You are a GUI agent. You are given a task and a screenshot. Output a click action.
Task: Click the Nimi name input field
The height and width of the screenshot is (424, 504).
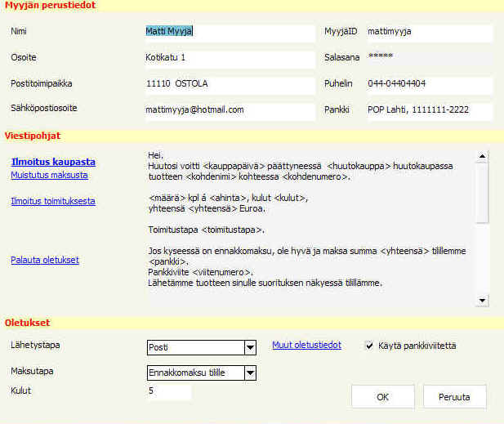229,33
